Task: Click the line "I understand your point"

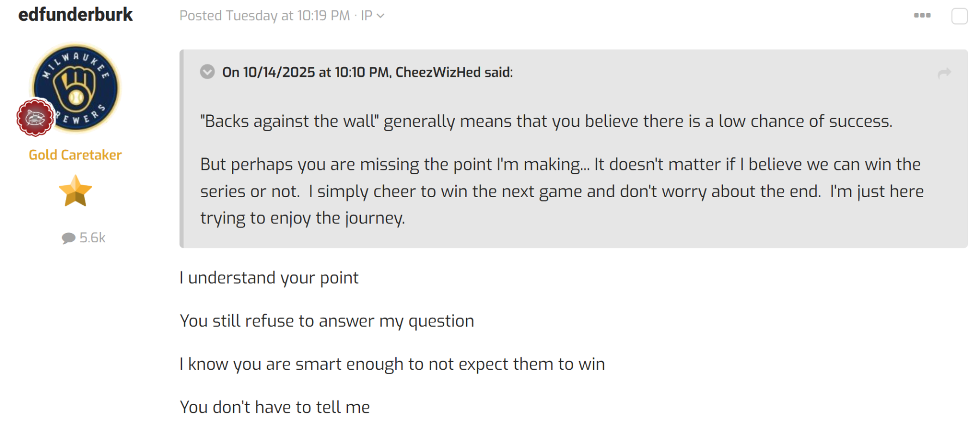Action: point(269,278)
